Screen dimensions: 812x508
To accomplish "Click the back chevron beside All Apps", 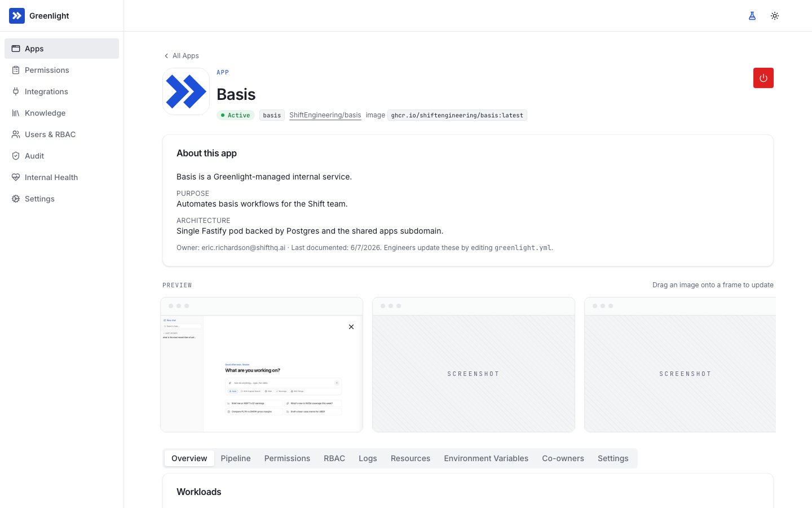I will coord(166,56).
